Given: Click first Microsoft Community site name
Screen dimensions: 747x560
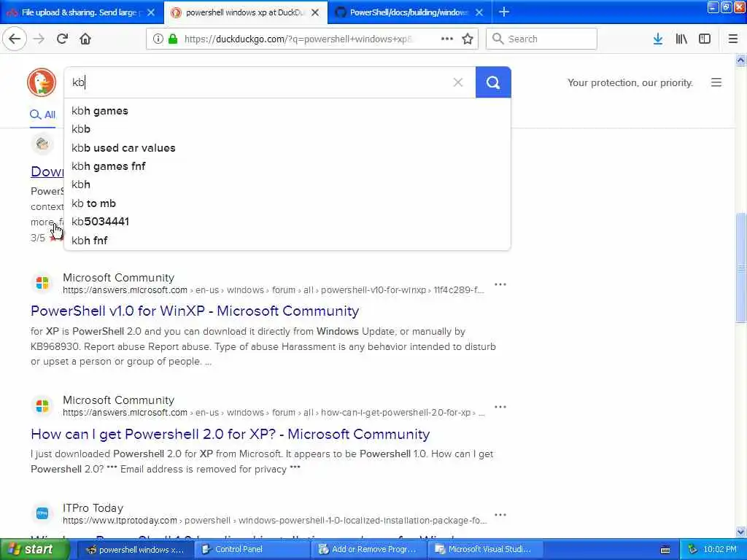Looking at the screenshot, I should pos(119,278).
